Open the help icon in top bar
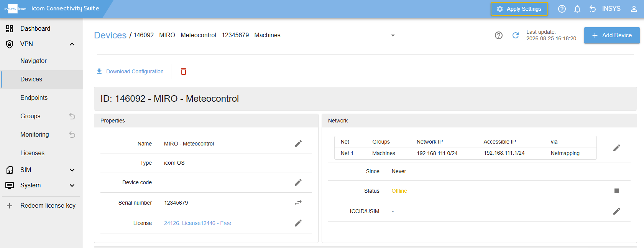The width and height of the screenshot is (644, 248). [x=562, y=9]
